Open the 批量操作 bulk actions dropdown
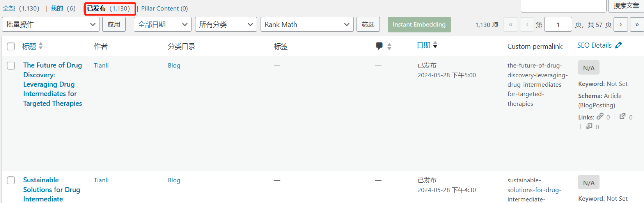 pyautogui.click(x=51, y=25)
